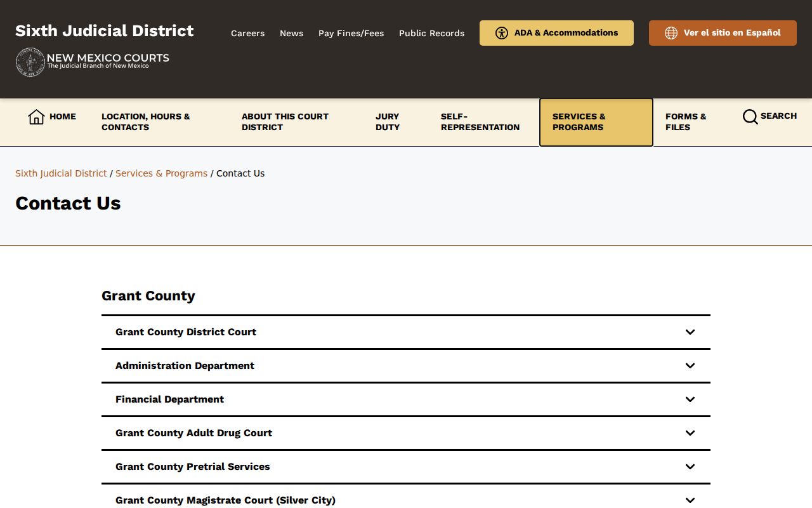Click the Contact Us page heading
This screenshot has width=812, height=508.
tap(68, 203)
